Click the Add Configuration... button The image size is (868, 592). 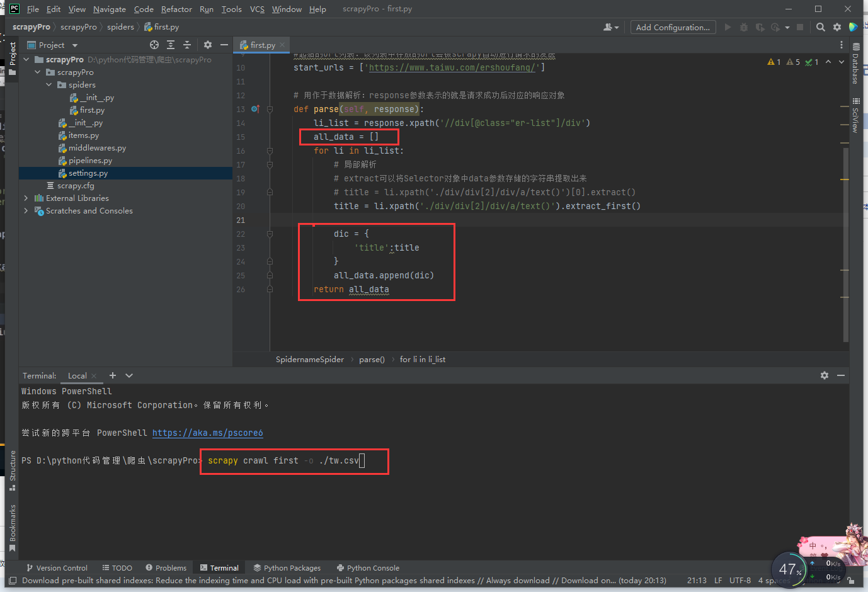[673, 27]
